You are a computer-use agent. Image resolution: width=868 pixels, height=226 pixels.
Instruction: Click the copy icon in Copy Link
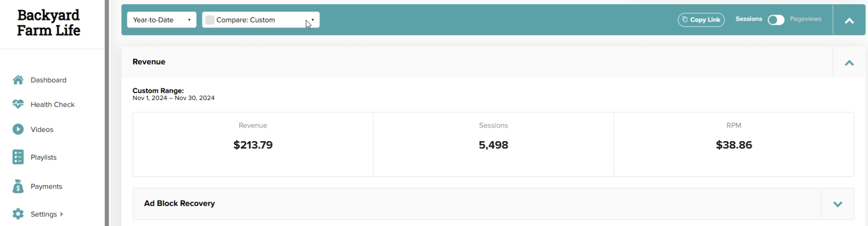[x=685, y=19]
